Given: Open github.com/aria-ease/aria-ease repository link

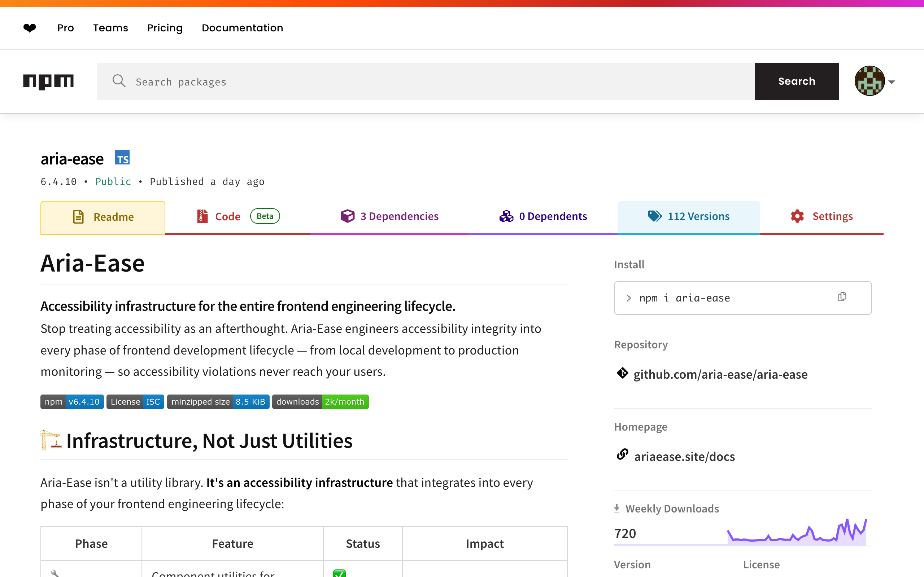Looking at the screenshot, I should point(720,374).
